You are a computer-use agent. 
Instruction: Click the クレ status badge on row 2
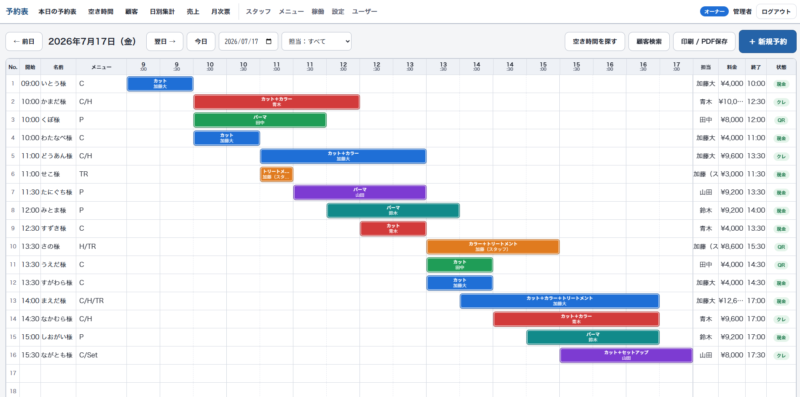point(781,102)
